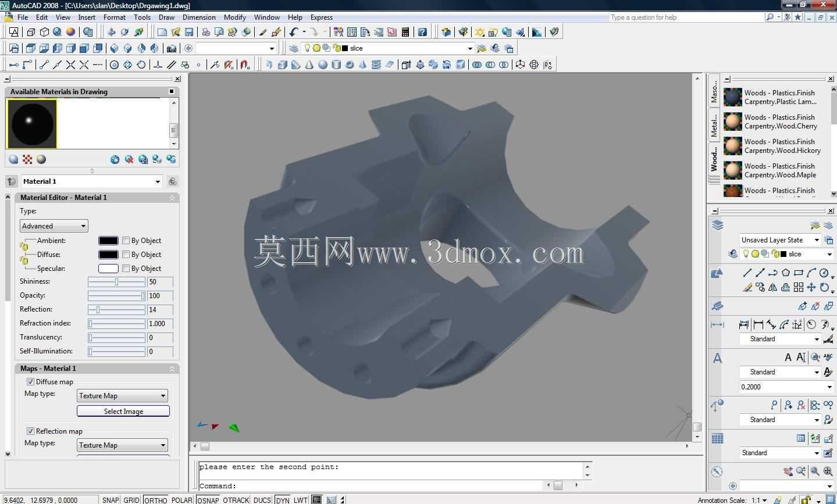Toggle DYN input in status bar
The width and height of the screenshot is (837, 504).
[283, 500]
